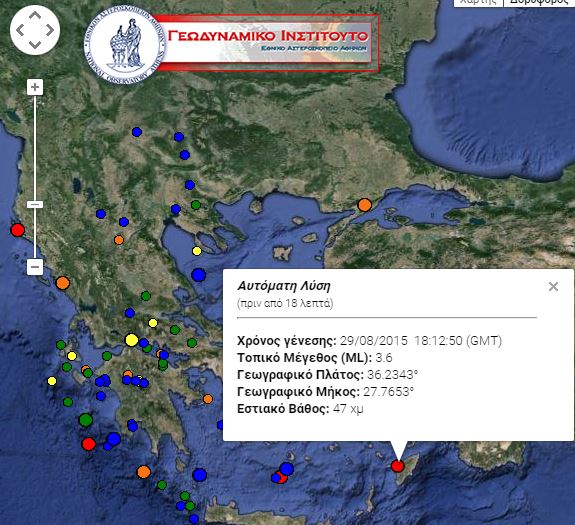The height and width of the screenshot is (525, 575).
Task: Zoom out with the minus button
Action: point(35,267)
